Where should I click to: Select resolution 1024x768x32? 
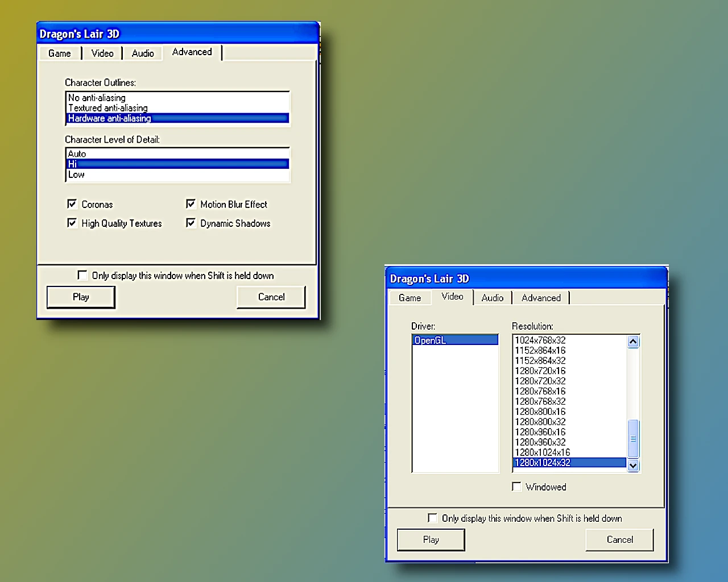(570, 340)
